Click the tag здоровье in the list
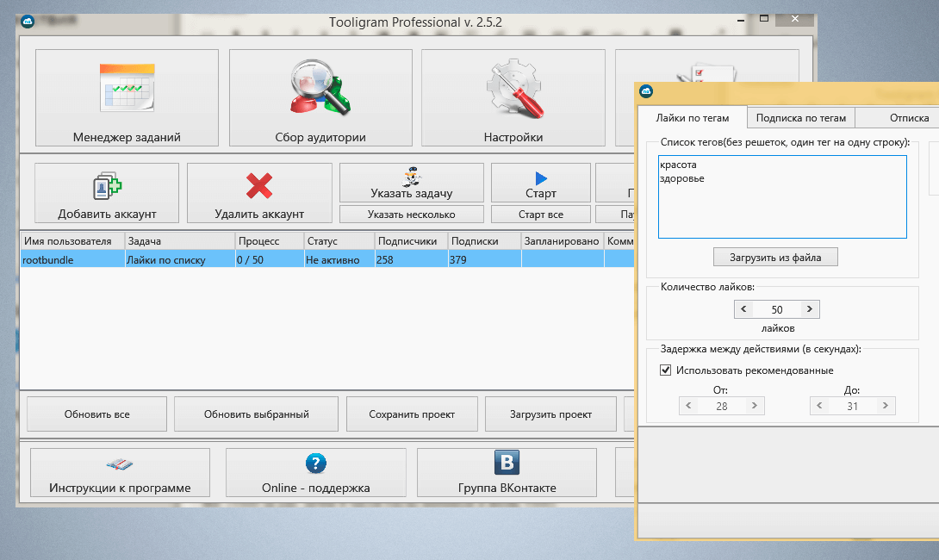Viewport: 939px width, 560px height. click(x=681, y=178)
